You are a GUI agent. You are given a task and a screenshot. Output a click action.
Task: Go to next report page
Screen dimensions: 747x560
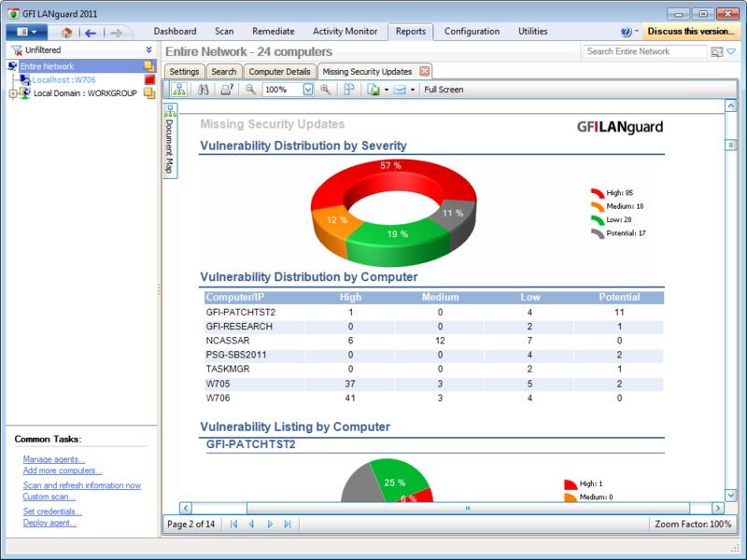click(270, 525)
